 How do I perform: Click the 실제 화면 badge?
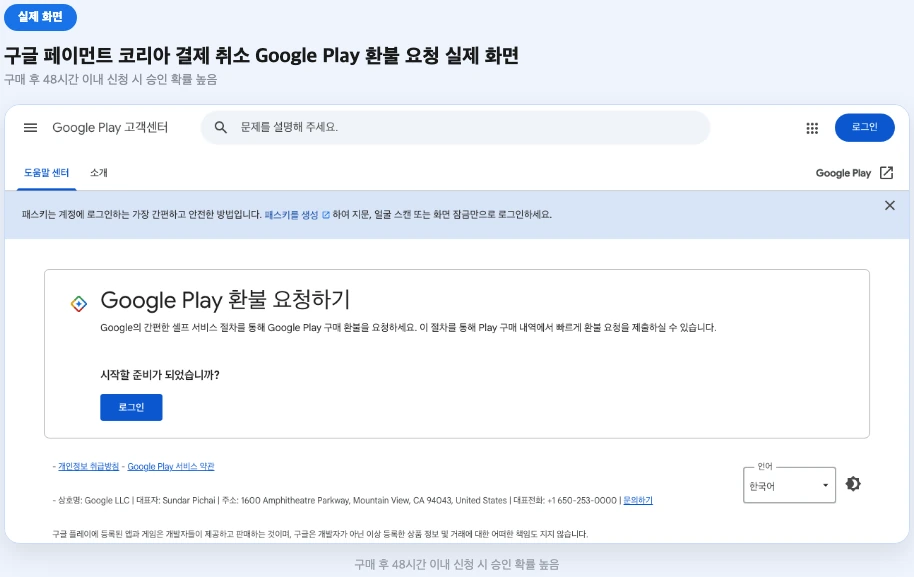tap(40, 17)
